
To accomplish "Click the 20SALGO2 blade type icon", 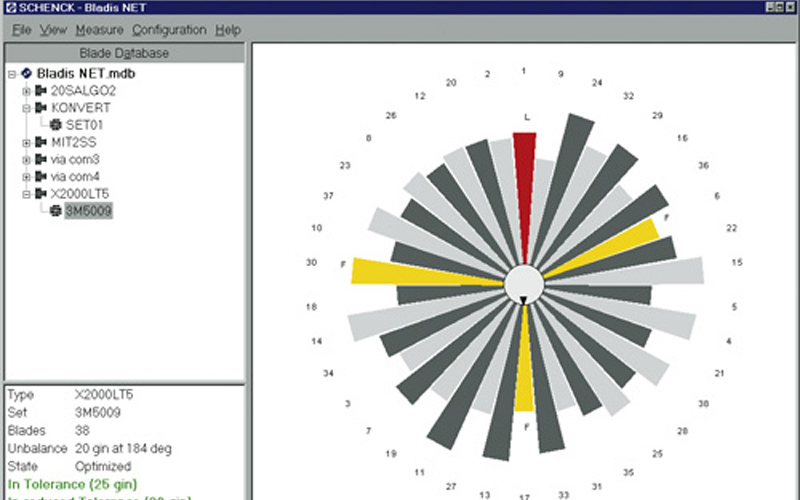I will (x=41, y=91).
